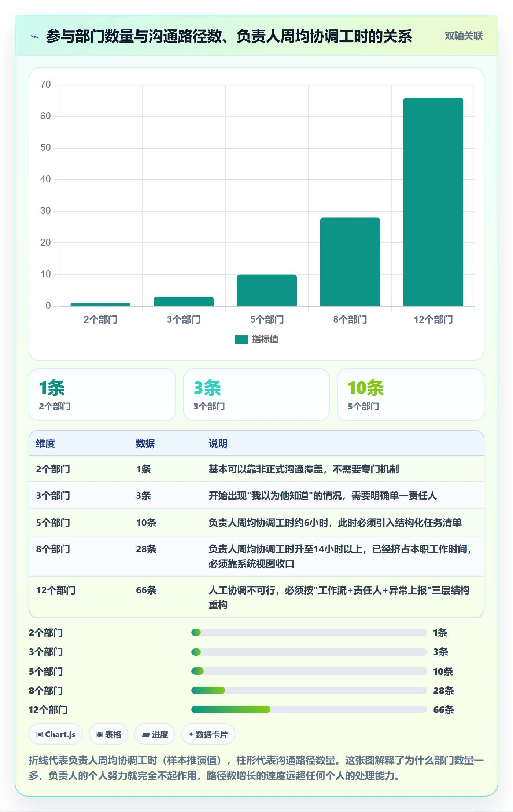Click the 5个部门 progress bar
Viewport: 513px width, 812px height.
[309, 671]
